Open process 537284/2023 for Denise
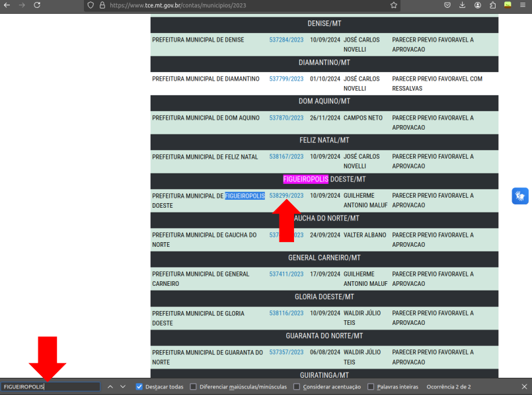532x395 pixels. tap(286, 40)
